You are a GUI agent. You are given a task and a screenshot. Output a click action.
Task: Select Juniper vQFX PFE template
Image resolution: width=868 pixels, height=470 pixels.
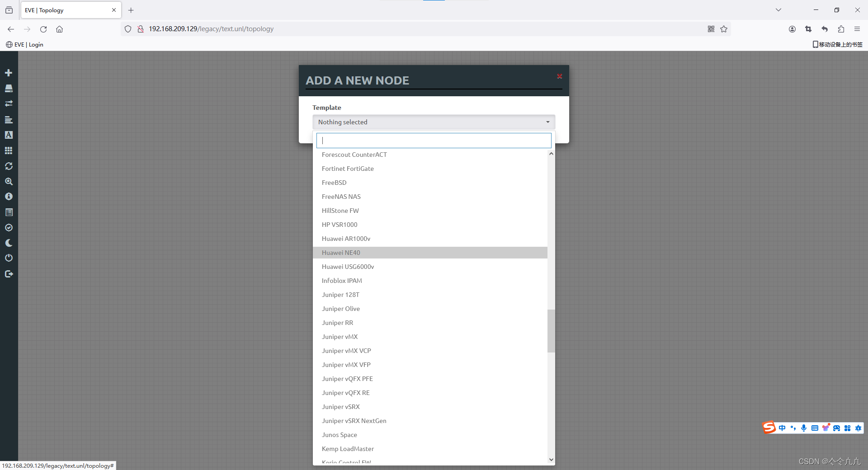(430, 379)
